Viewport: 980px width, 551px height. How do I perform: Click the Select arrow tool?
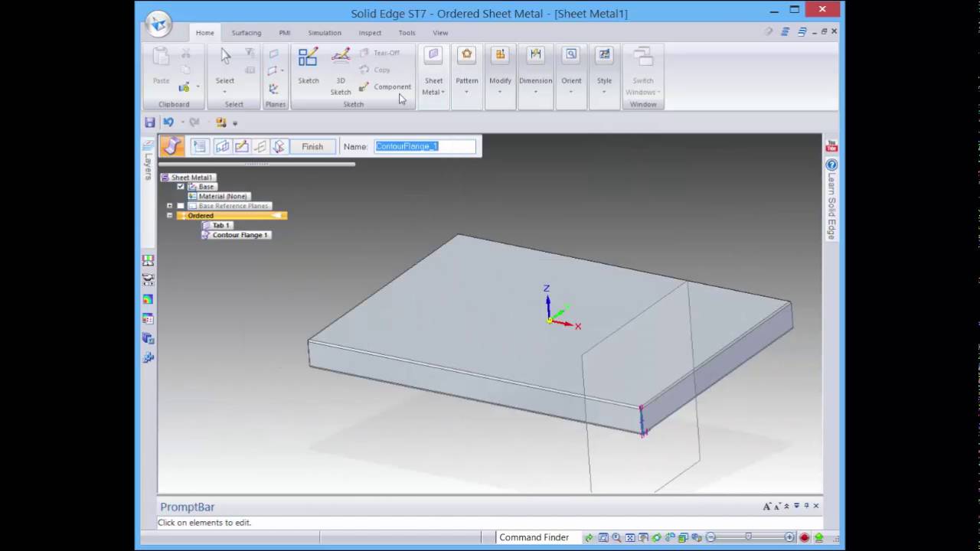pyautogui.click(x=225, y=57)
